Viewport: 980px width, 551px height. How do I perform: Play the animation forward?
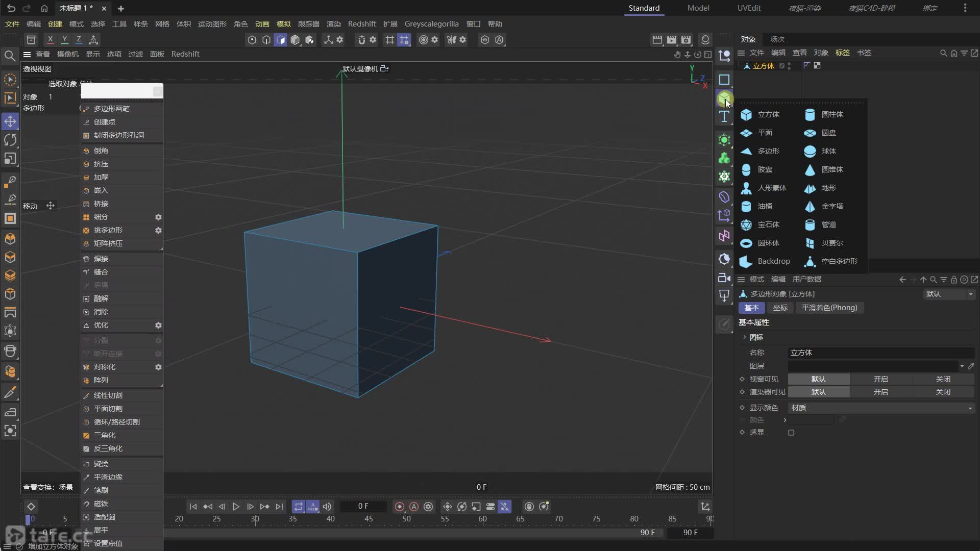pos(236,507)
